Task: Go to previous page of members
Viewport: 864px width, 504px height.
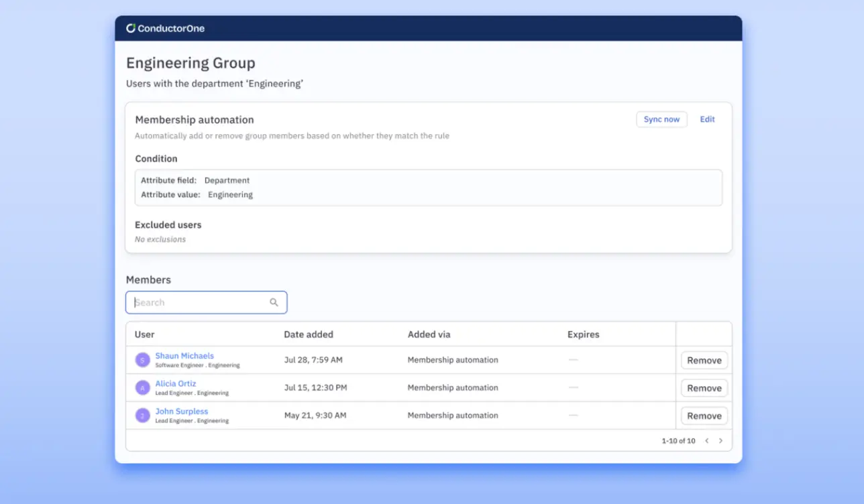Action: coord(706,441)
